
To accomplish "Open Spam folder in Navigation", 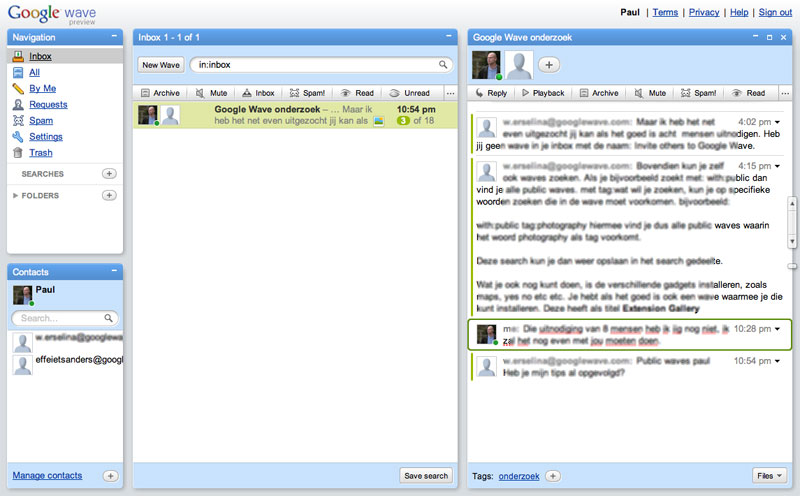I will click(40, 121).
